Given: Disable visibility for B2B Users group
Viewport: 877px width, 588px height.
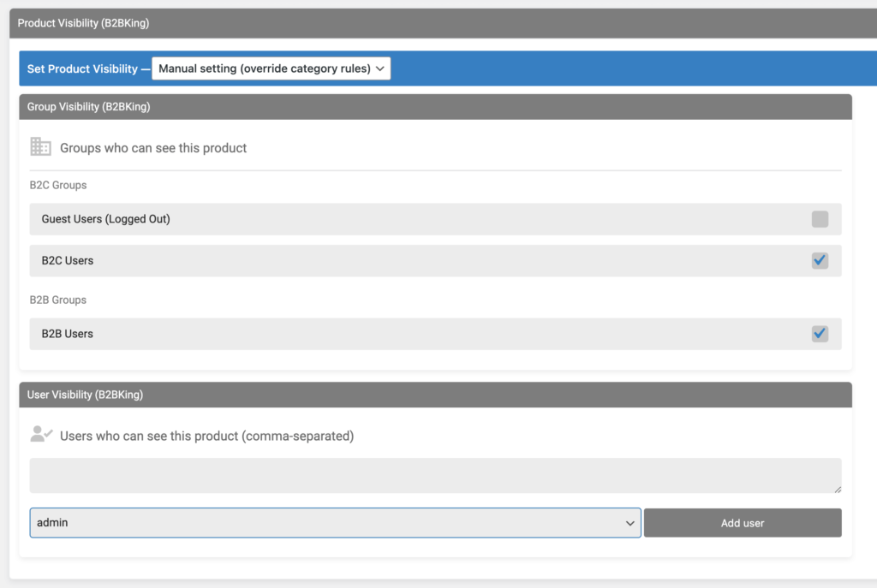Looking at the screenshot, I should point(820,334).
